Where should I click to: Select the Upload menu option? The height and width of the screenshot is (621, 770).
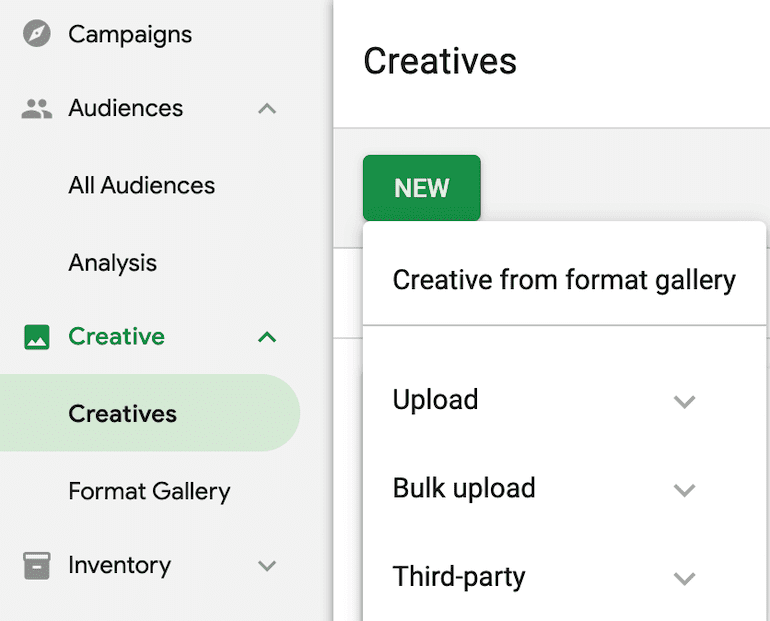[564, 400]
